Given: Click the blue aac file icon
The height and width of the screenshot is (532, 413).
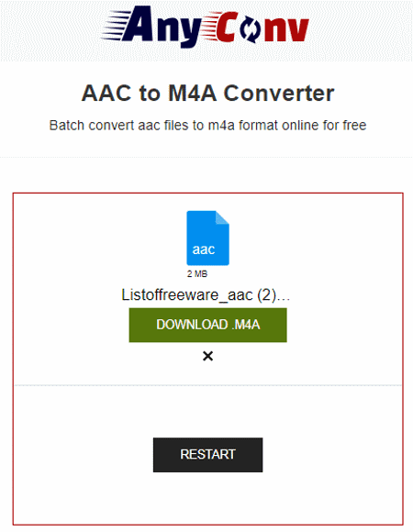Looking at the screenshot, I should (207, 238).
